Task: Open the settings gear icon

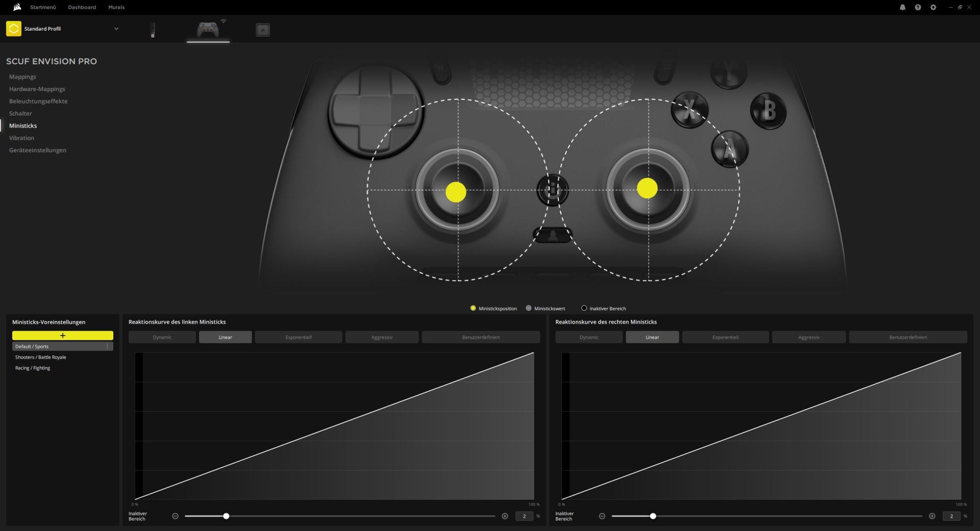Action: pos(933,7)
